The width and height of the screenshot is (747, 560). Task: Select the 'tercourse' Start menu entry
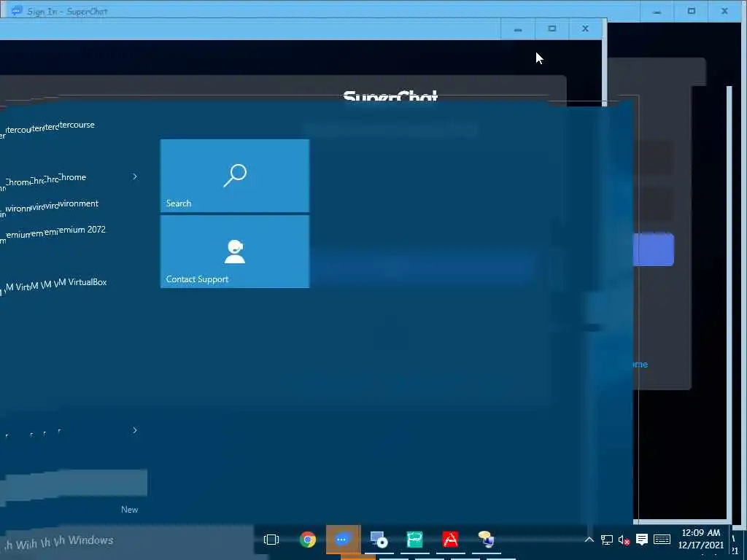tap(76, 125)
